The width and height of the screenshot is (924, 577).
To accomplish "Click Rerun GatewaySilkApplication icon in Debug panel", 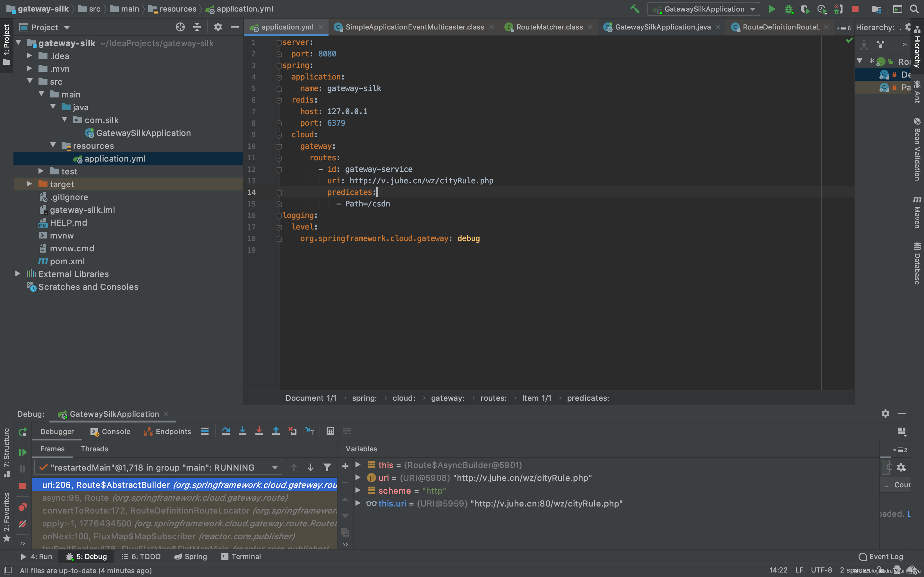I will [23, 431].
